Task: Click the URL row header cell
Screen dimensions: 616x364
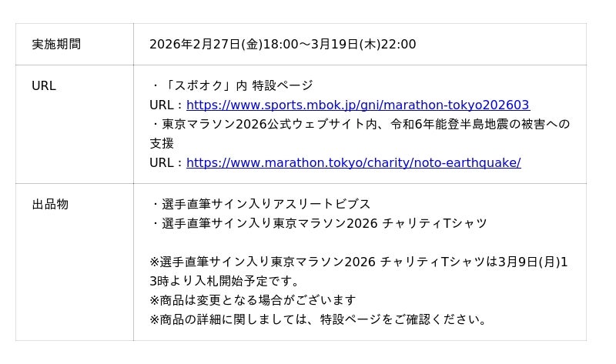Action: coord(44,85)
